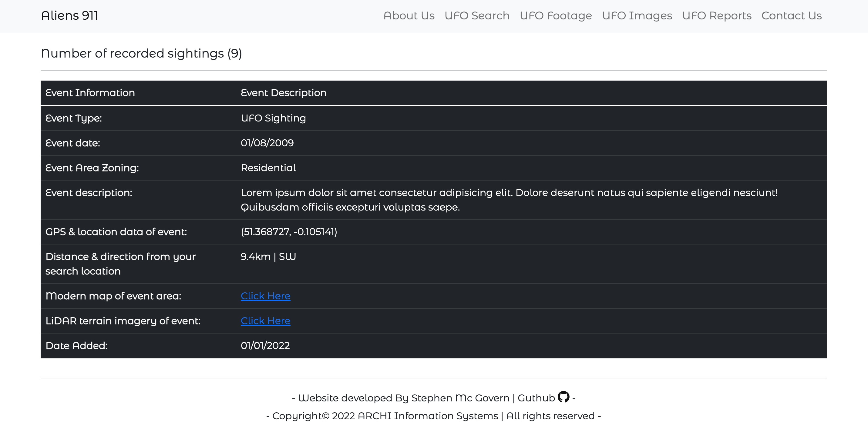Click the Lorem ipsum event description text

(509, 200)
